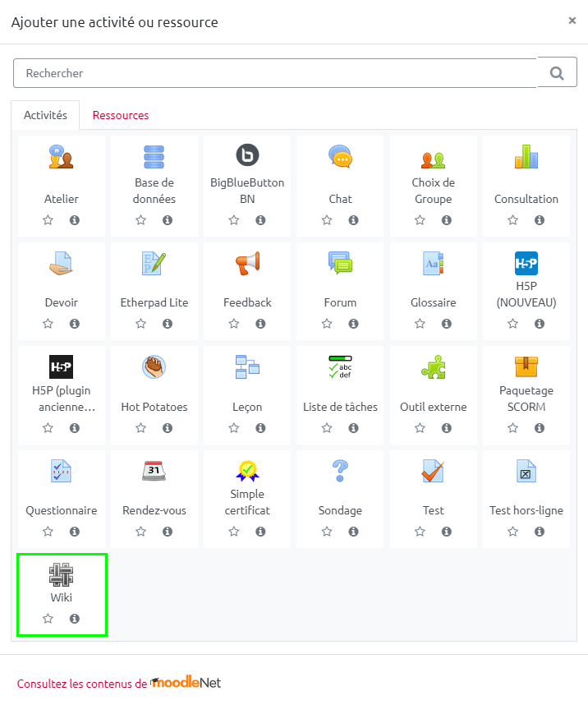Pick the Feedback megaphone icon
The width and height of the screenshot is (588, 705).
247,263
